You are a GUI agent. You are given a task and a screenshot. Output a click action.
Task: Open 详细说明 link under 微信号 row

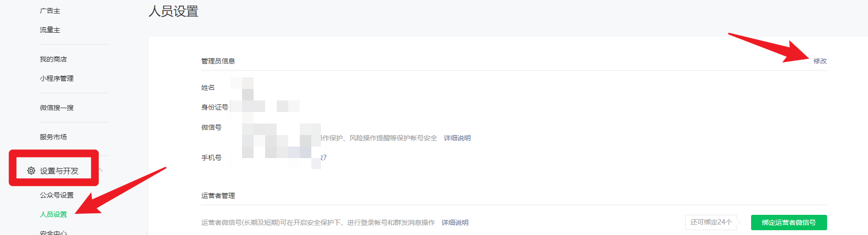457,138
